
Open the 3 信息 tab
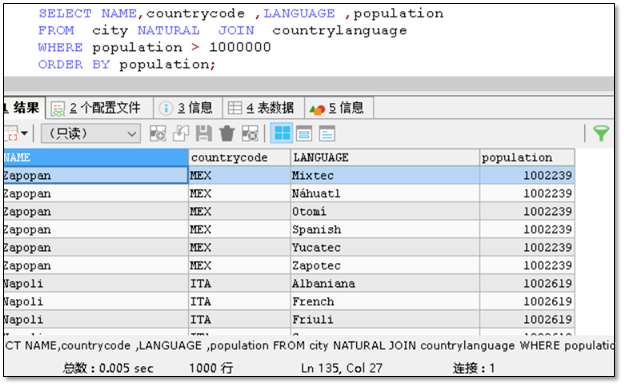[188, 108]
